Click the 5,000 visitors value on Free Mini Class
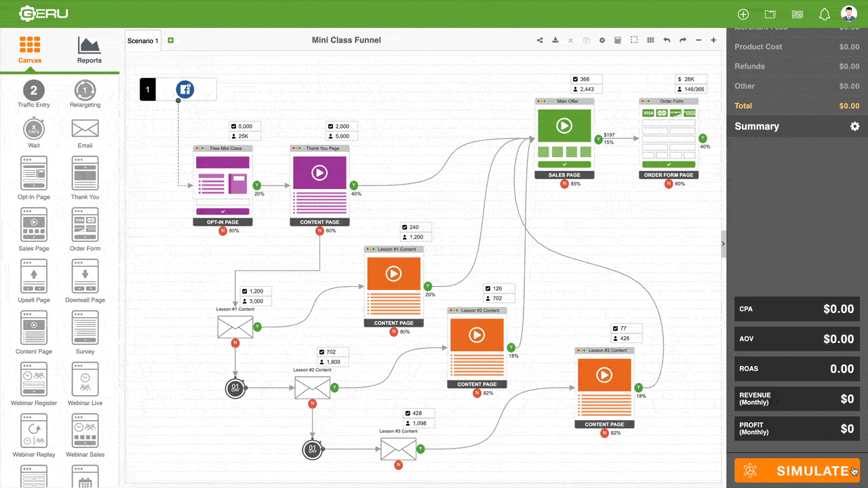The height and width of the screenshot is (488, 868). tap(244, 126)
